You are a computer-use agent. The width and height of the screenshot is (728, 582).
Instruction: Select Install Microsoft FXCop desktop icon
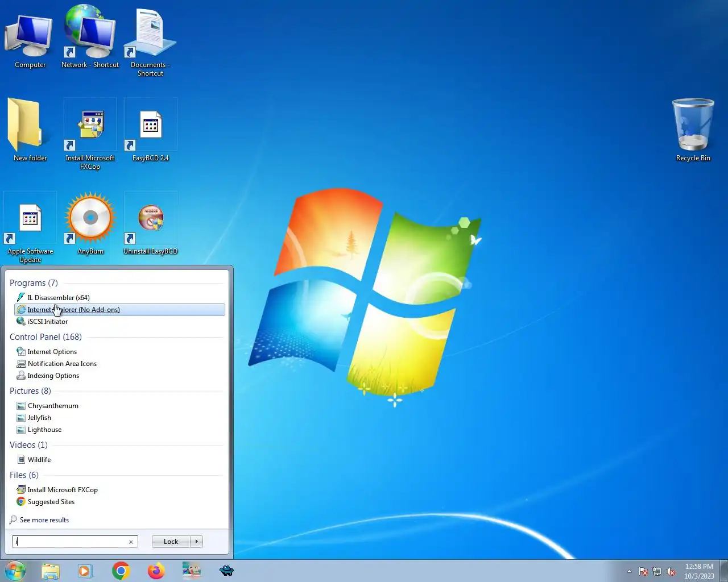[x=90, y=135]
